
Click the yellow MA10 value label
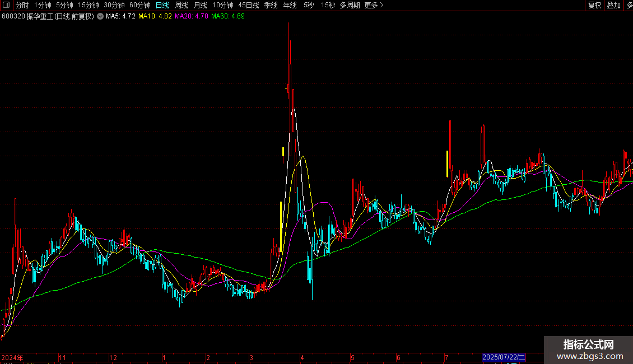(155, 16)
